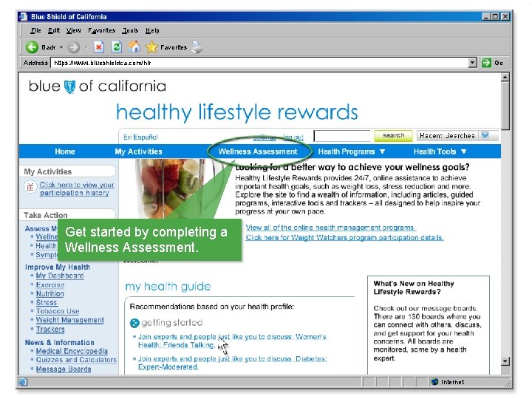
Task: Open Weight Watchers program participation details link
Action: point(345,237)
